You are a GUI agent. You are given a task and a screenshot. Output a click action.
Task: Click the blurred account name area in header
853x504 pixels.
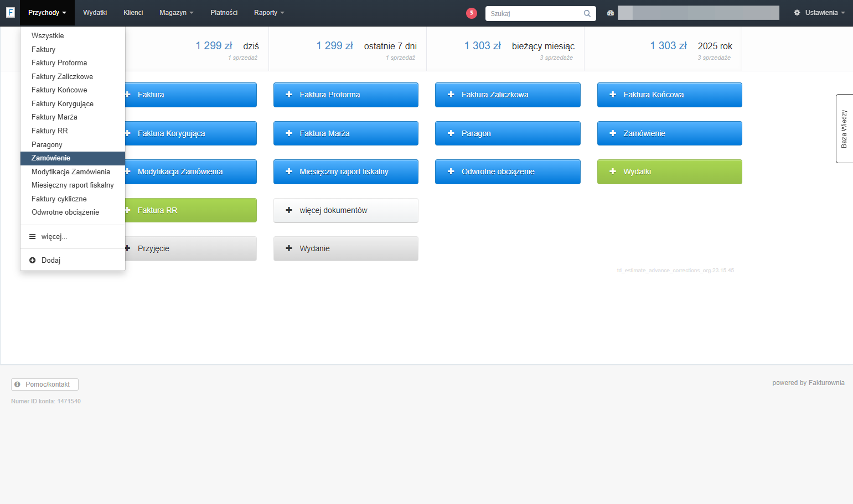pyautogui.click(x=699, y=13)
